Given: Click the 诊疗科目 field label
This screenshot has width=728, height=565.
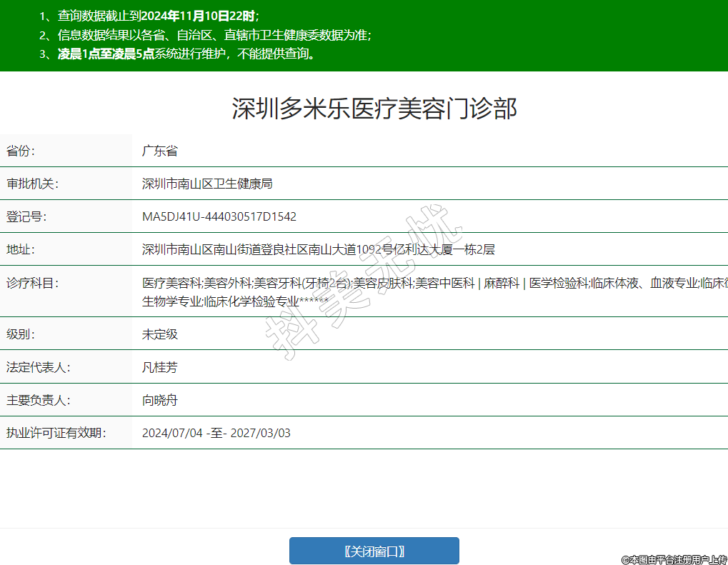Looking at the screenshot, I should (31, 283).
